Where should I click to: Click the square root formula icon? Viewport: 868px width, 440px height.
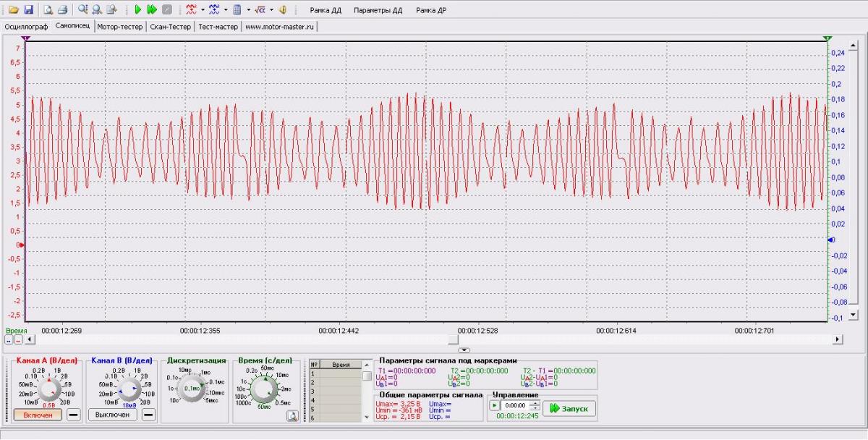tap(260, 10)
